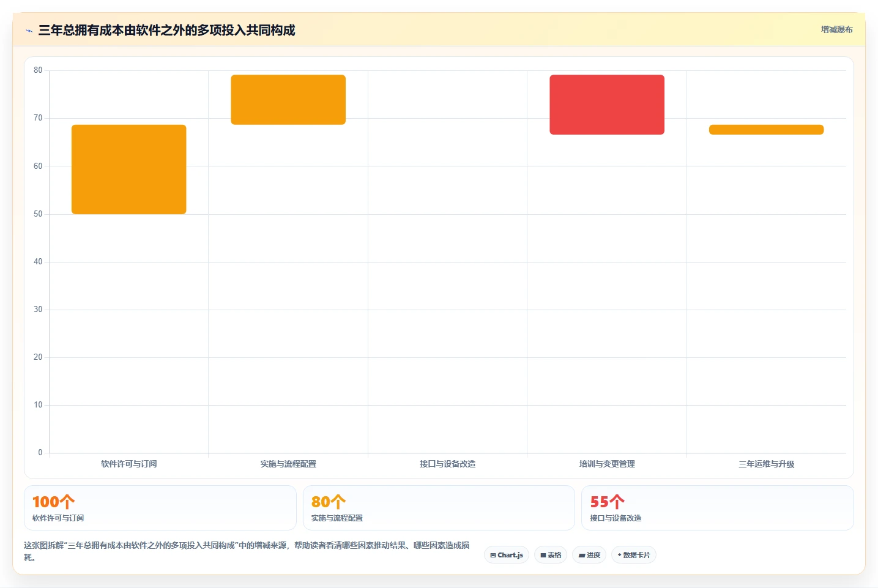This screenshot has width=878, height=588.
Task: Click the 增减瀑布 badge in header
Action: coord(836,29)
